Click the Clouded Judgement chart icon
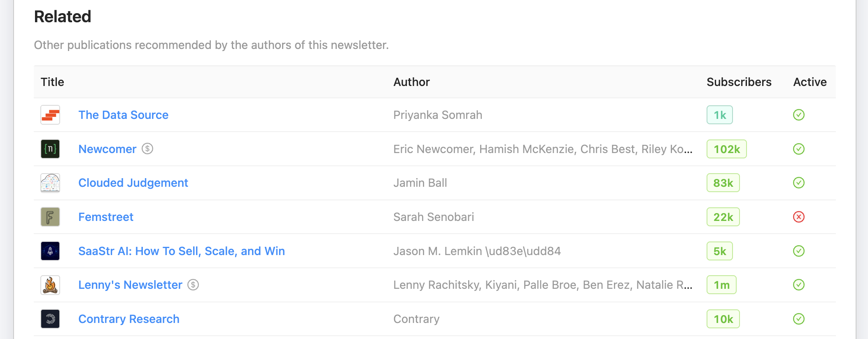The width and height of the screenshot is (868, 339). (50, 183)
